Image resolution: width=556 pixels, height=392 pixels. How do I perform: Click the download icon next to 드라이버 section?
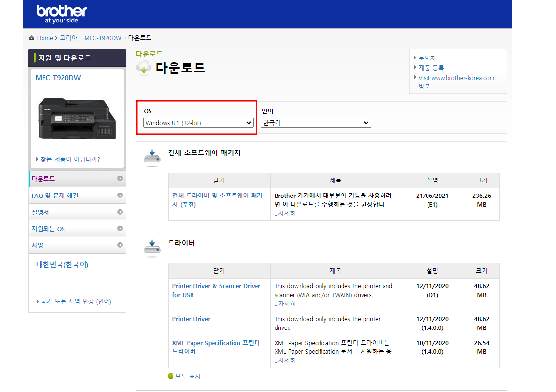[152, 248]
